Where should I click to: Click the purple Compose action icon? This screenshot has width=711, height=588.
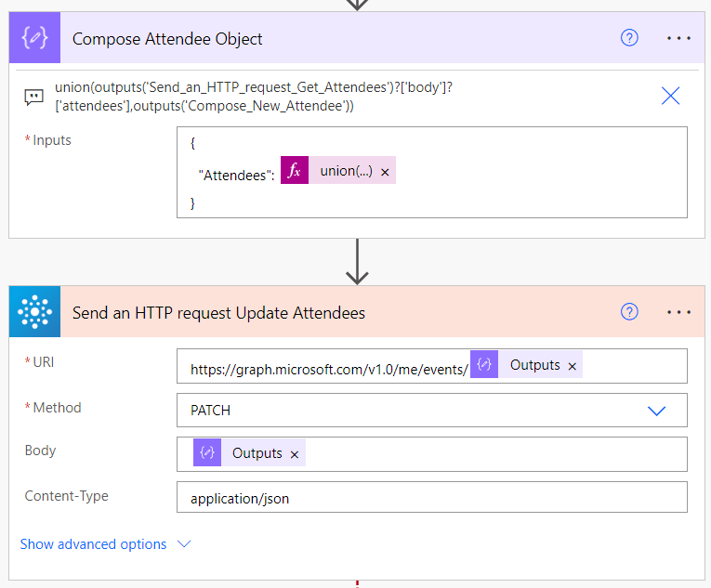(x=34, y=39)
